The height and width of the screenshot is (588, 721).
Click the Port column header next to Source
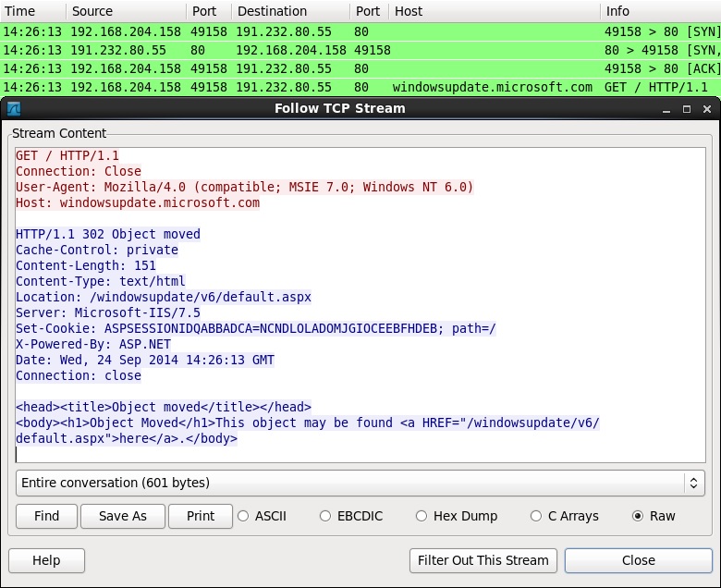(x=209, y=11)
